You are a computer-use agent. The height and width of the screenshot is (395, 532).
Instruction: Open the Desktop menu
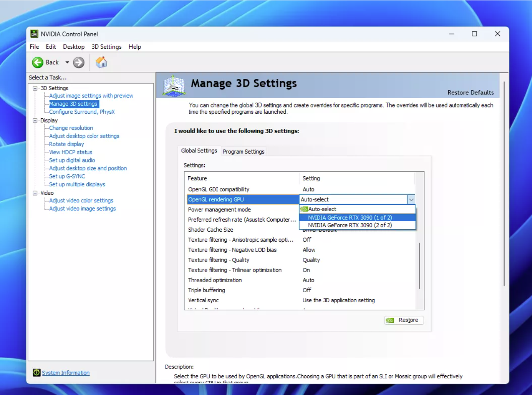[74, 47]
